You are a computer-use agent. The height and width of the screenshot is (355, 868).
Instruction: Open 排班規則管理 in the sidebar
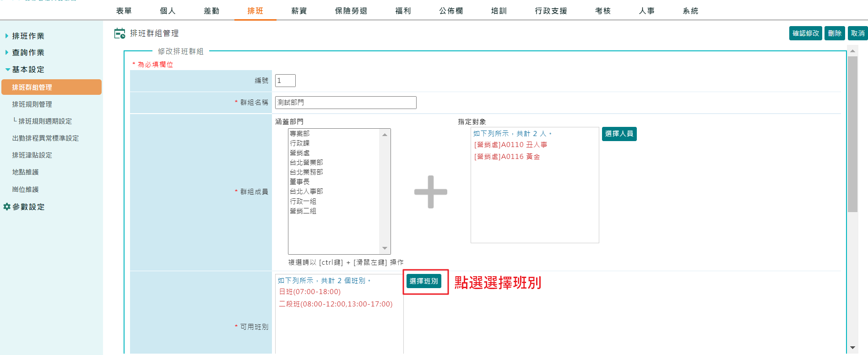click(x=32, y=104)
